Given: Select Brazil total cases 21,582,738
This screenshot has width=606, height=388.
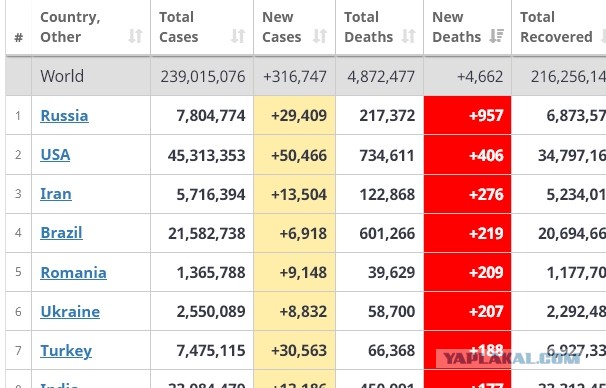Looking at the screenshot, I should [x=207, y=233].
